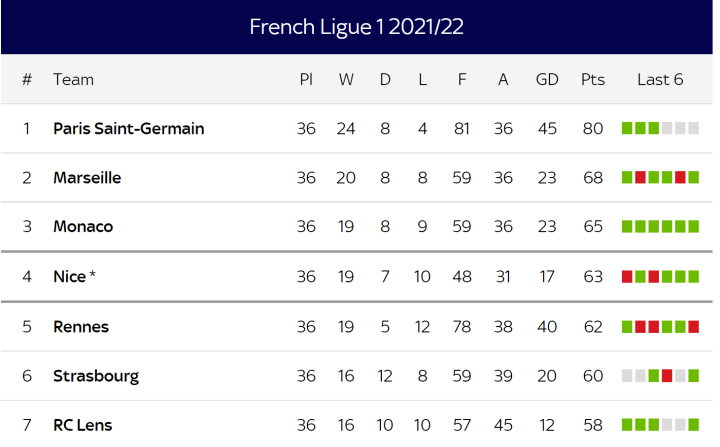This screenshot has height=447, width=720.
Task: Click on Rennes team name
Action: tap(81, 326)
